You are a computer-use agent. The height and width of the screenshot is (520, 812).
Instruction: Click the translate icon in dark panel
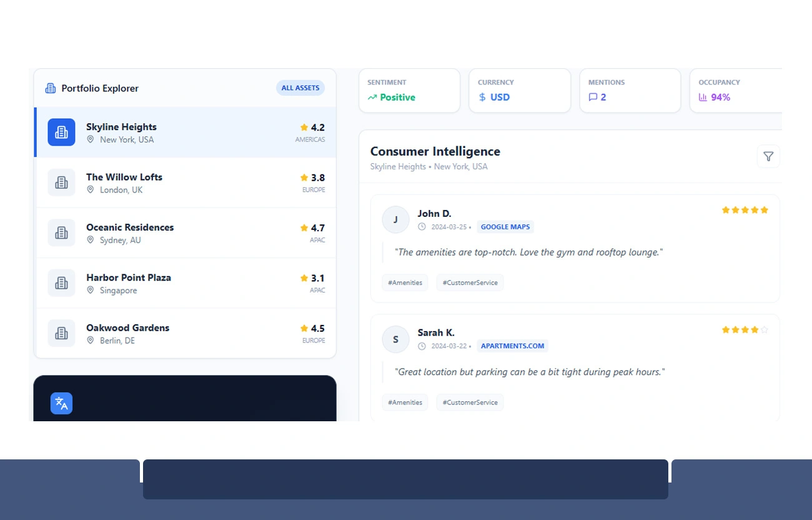61,403
